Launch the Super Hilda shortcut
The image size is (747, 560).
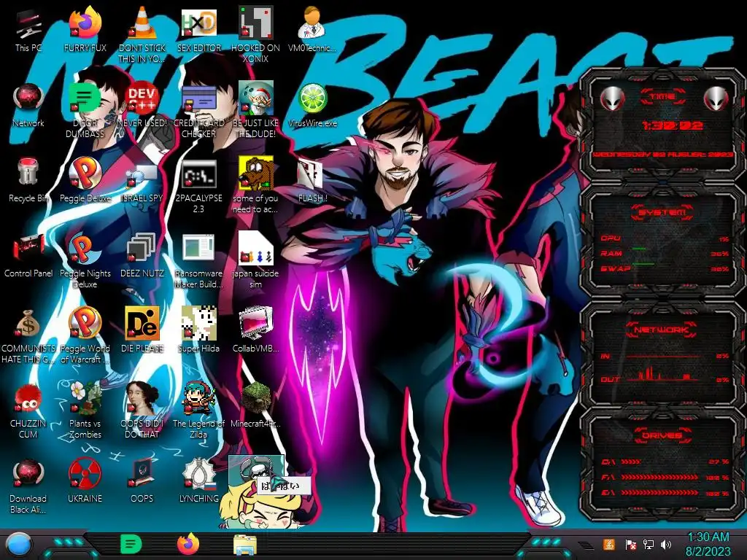pyautogui.click(x=198, y=330)
